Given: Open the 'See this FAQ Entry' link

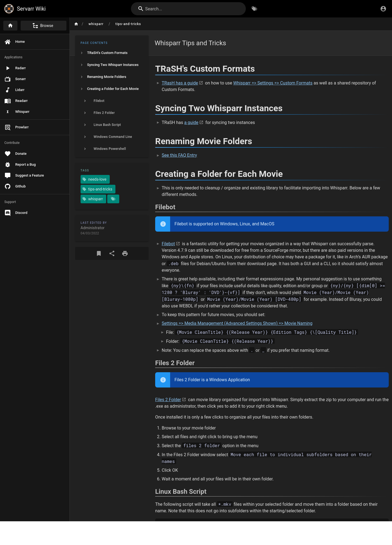Looking at the screenshot, I should tap(179, 155).
